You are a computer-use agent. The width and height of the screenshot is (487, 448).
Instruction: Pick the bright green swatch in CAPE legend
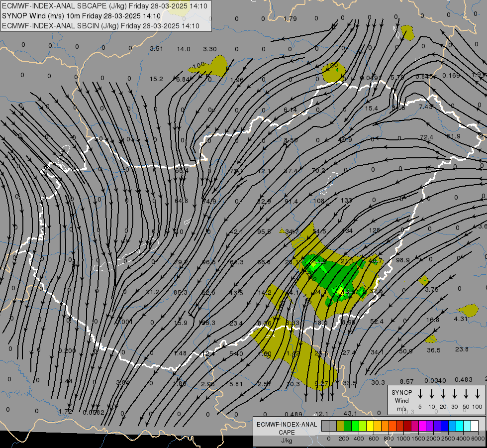pyautogui.click(x=355, y=426)
